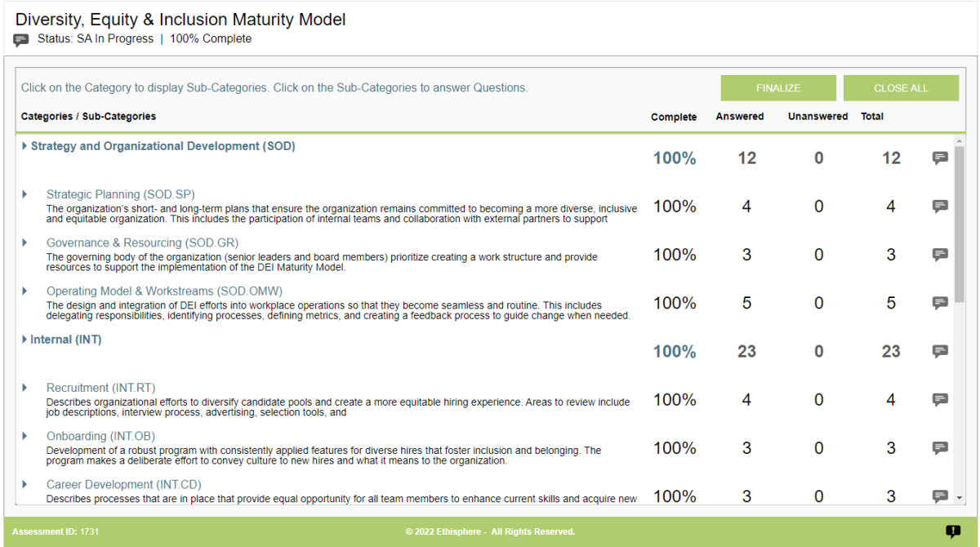
Task: Click the Total column header
Action: (x=872, y=116)
